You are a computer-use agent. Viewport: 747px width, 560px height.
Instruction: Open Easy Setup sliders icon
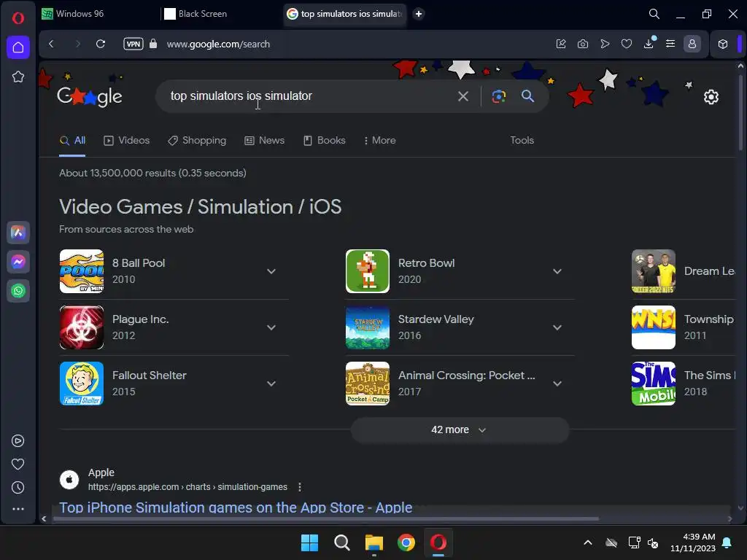pos(670,44)
